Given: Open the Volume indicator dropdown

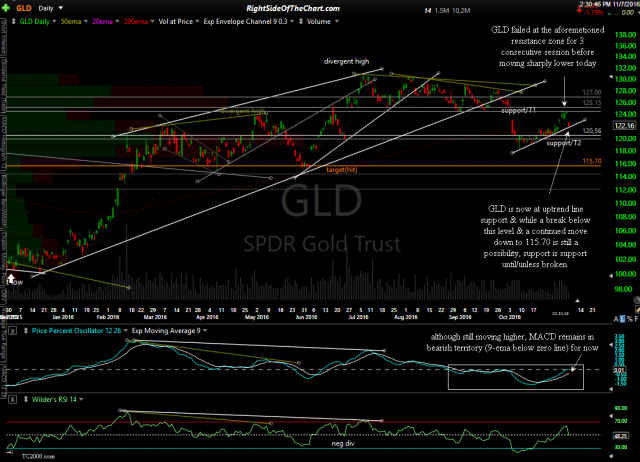Looking at the screenshot, I should [x=337, y=21].
